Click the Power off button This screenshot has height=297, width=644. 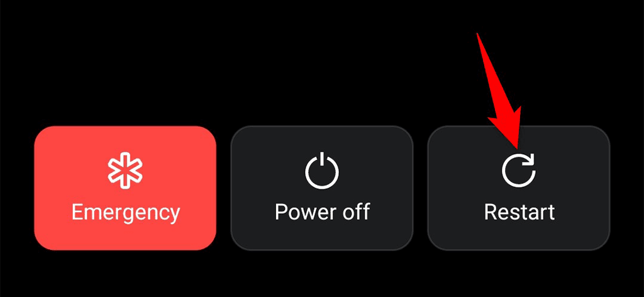321,188
